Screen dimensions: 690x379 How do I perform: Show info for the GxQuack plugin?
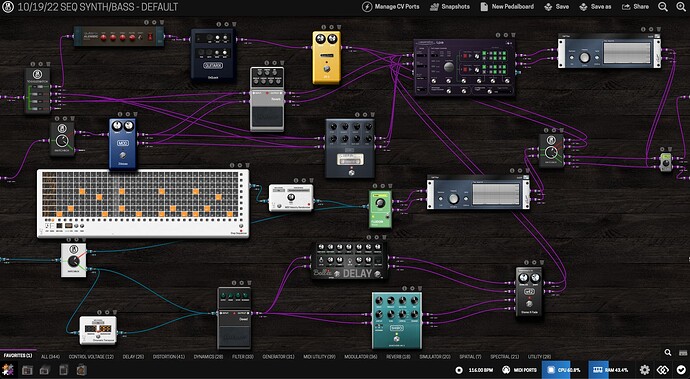(x=219, y=25)
